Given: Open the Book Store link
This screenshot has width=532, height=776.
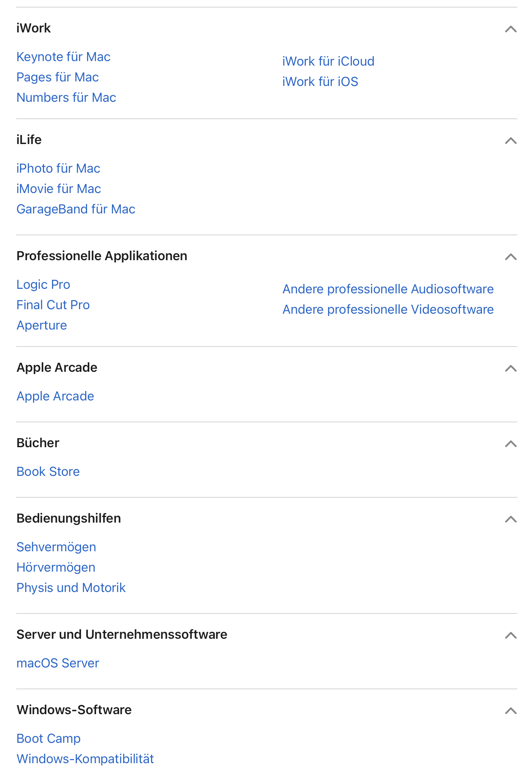Looking at the screenshot, I should (x=48, y=472).
